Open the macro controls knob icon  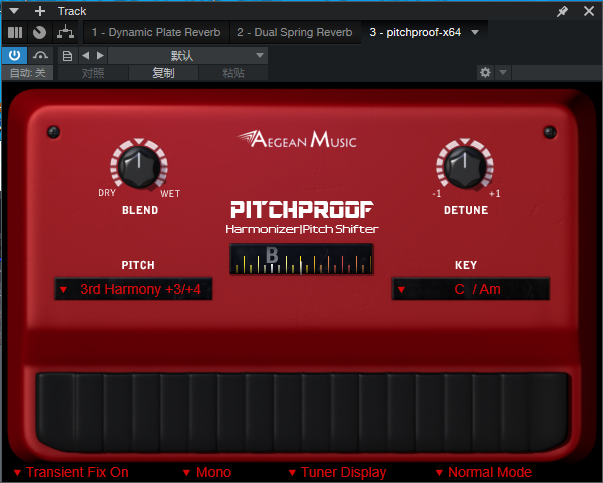pyautogui.click(x=39, y=32)
